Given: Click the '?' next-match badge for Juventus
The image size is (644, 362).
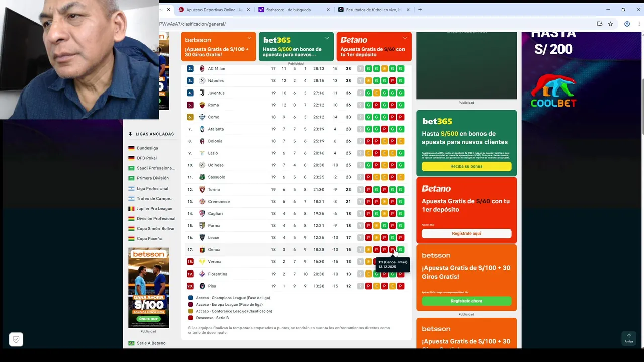Looking at the screenshot, I should tap(360, 93).
